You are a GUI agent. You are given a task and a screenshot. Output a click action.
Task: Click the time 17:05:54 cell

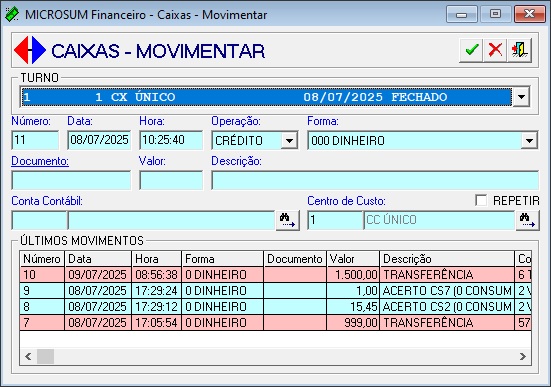[157, 322]
